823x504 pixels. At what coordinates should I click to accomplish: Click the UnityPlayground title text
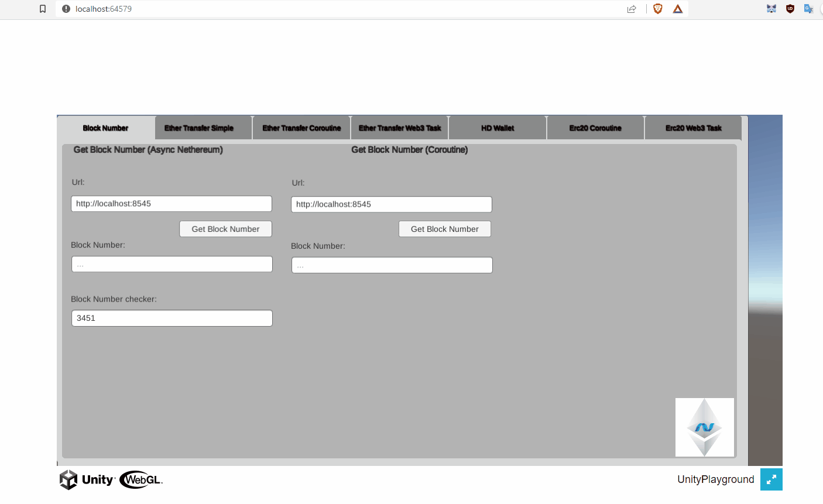tap(716, 479)
